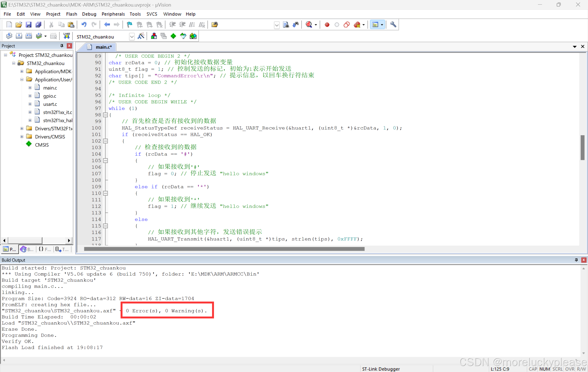588x372 pixels.
Task: Click the Save All toolbar icon
Action: (x=38, y=24)
